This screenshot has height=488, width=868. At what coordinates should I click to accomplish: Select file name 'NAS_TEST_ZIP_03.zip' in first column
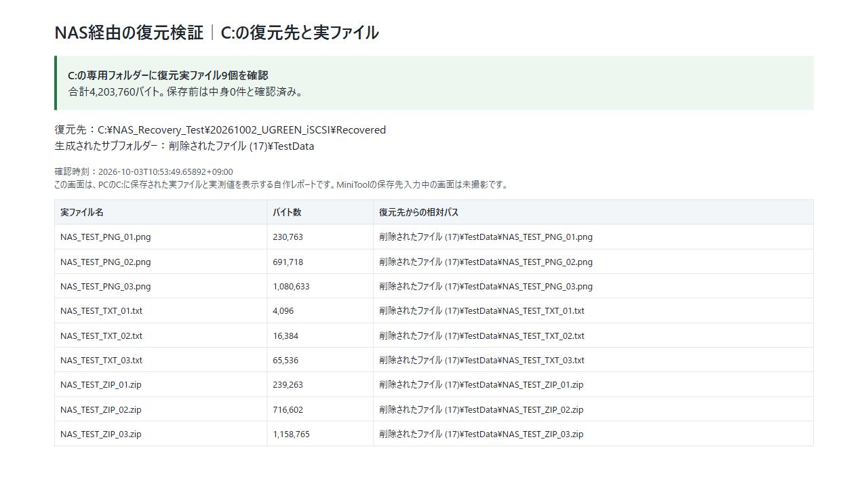(100, 434)
